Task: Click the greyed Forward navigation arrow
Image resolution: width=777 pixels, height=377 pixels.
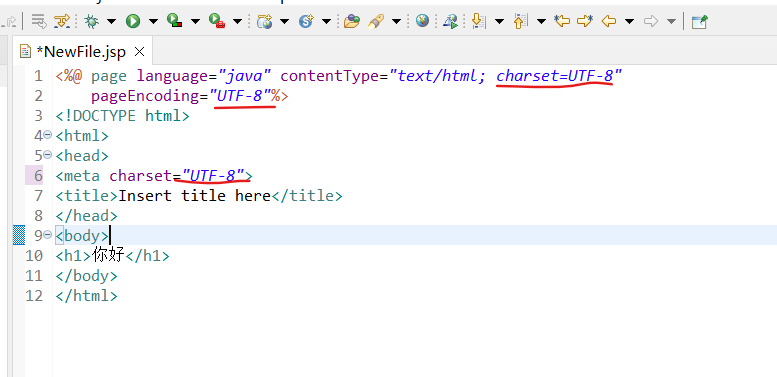Action: point(651,21)
